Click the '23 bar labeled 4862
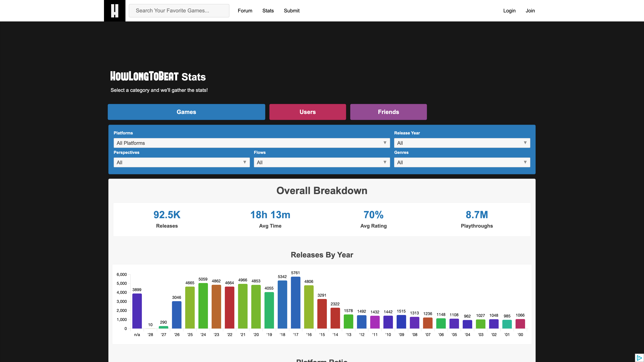Image resolution: width=644 pixels, height=362 pixels. tap(216, 307)
